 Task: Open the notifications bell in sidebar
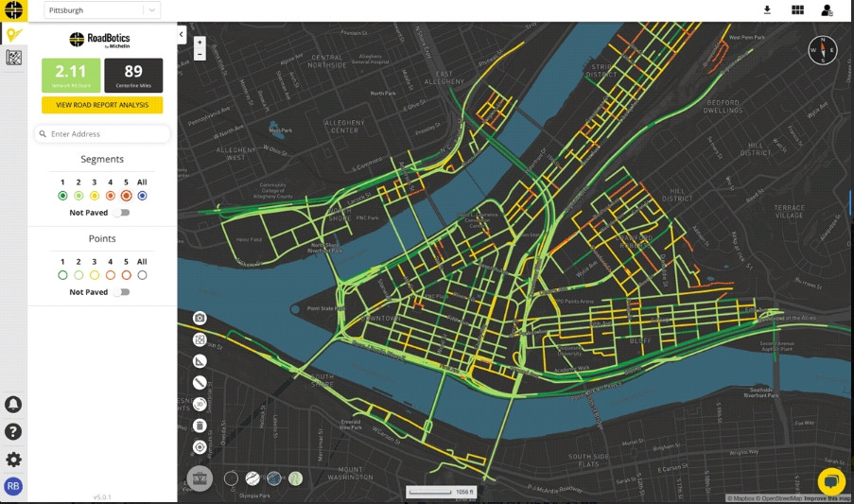[13, 405]
